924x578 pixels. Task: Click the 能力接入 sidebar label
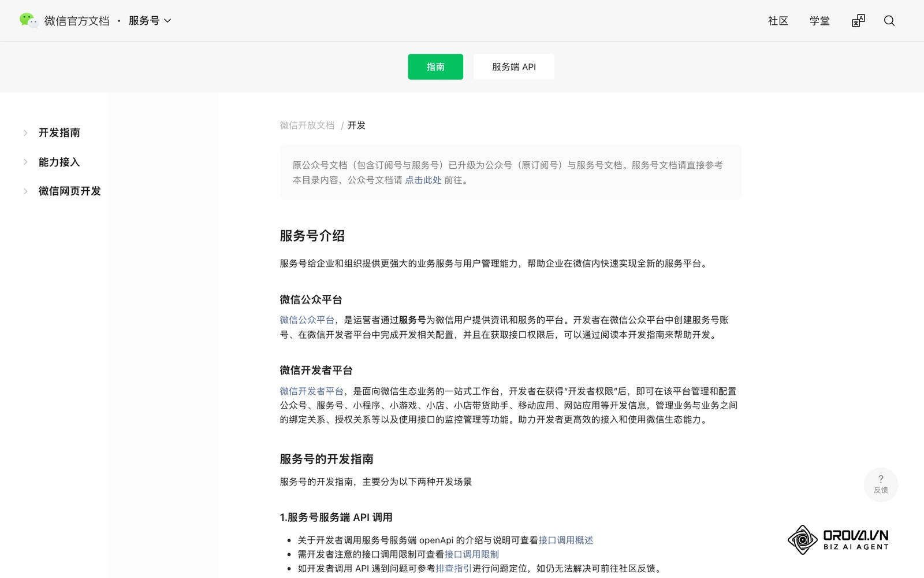59,162
